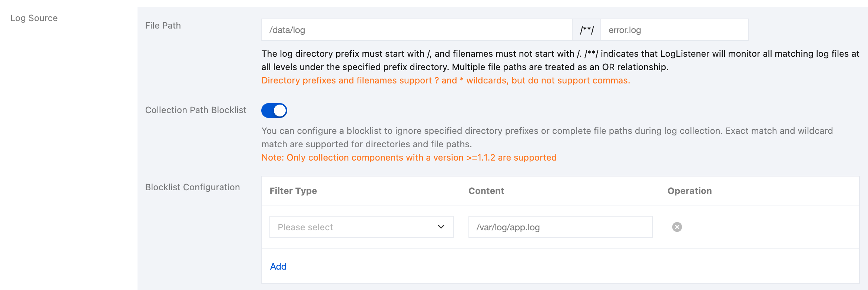Click the orange wildcards support warning text

pos(445,80)
